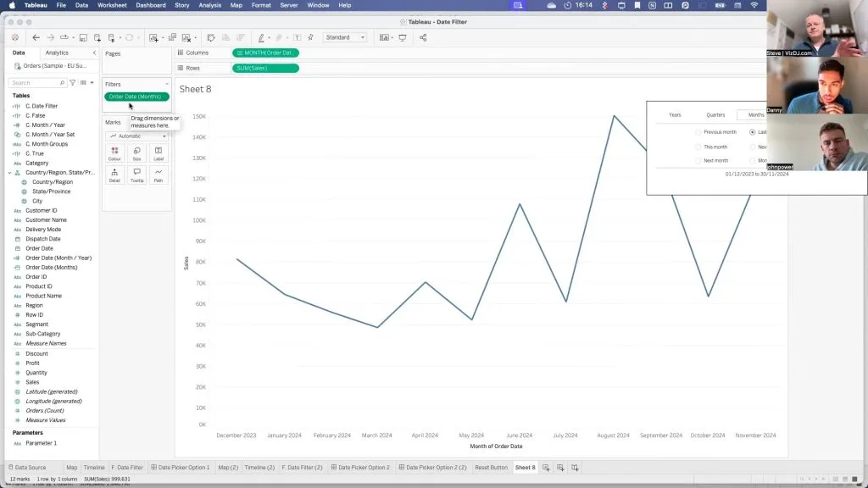This screenshot has width=868, height=488.
Task: Click the Add New Data Source icon
Action: (x=97, y=37)
